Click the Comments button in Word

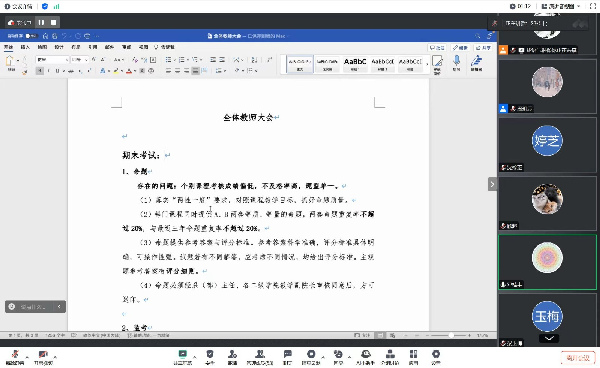437,48
